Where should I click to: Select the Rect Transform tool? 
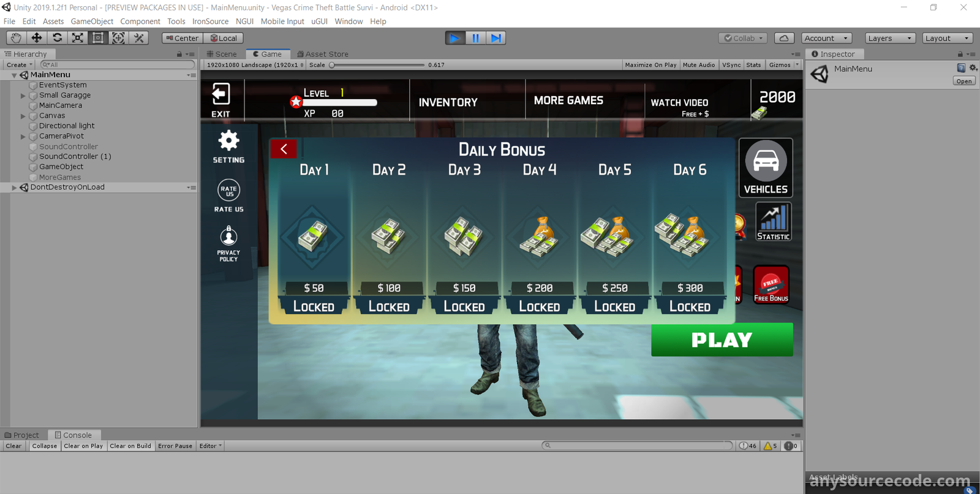(98, 38)
